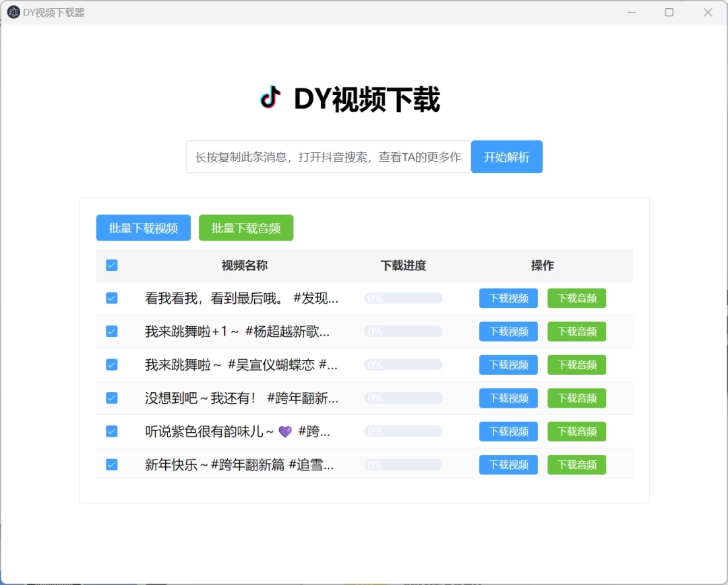Image resolution: width=728 pixels, height=585 pixels.
Task: Uncheck the 看我看我，看到最后哦 row checkbox
Action: (x=111, y=298)
